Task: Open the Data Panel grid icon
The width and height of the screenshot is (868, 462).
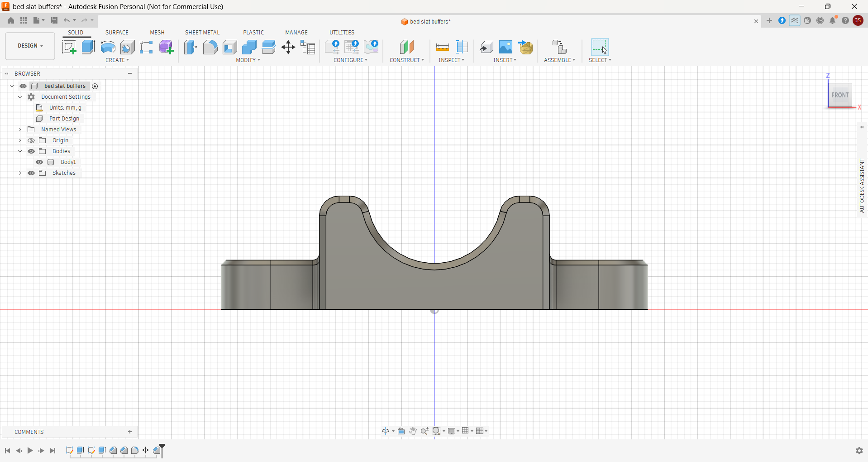Action: tap(24, 20)
